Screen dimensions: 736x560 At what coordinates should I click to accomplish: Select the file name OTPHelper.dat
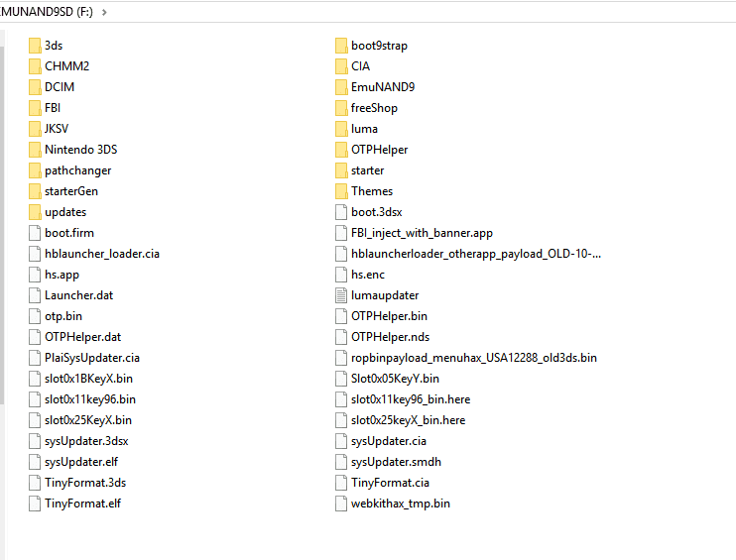click(82, 337)
